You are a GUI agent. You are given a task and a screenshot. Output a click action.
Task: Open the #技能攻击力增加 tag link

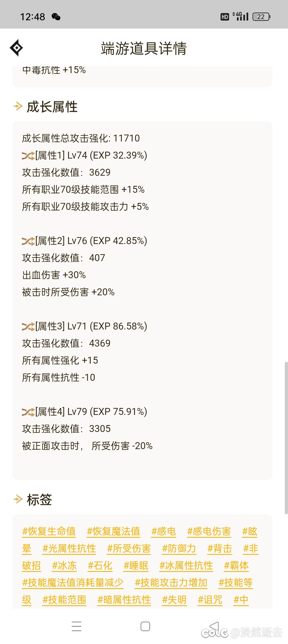click(x=171, y=582)
